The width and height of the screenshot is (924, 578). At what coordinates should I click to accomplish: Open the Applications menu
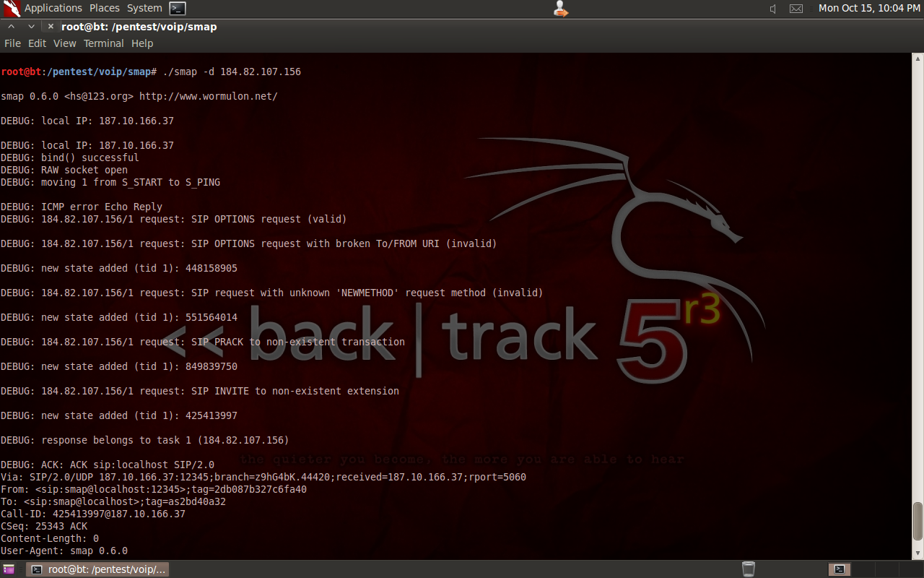click(x=53, y=8)
